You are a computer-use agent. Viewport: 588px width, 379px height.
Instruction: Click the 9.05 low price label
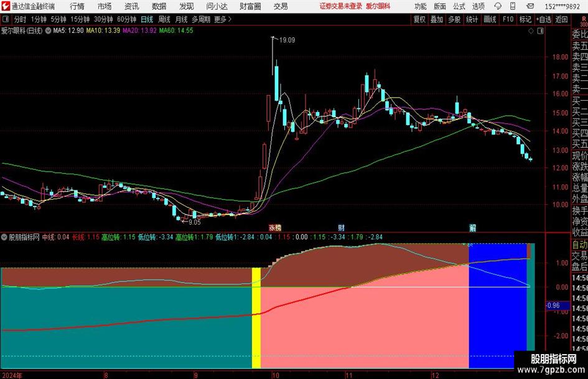pos(195,222)
